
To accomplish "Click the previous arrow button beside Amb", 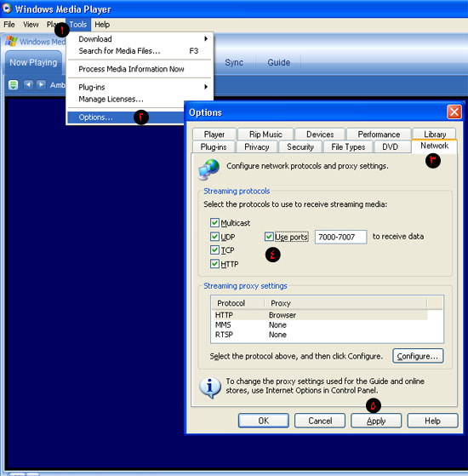I will coord(28,84).
